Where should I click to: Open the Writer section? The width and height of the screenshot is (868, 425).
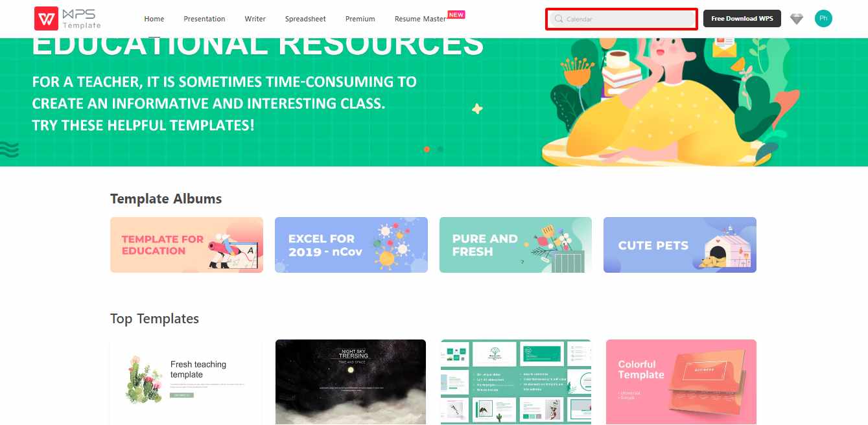tap(255, 19)
